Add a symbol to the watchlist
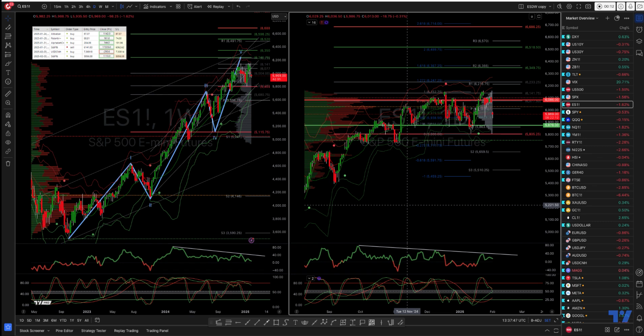 point(607,18)
